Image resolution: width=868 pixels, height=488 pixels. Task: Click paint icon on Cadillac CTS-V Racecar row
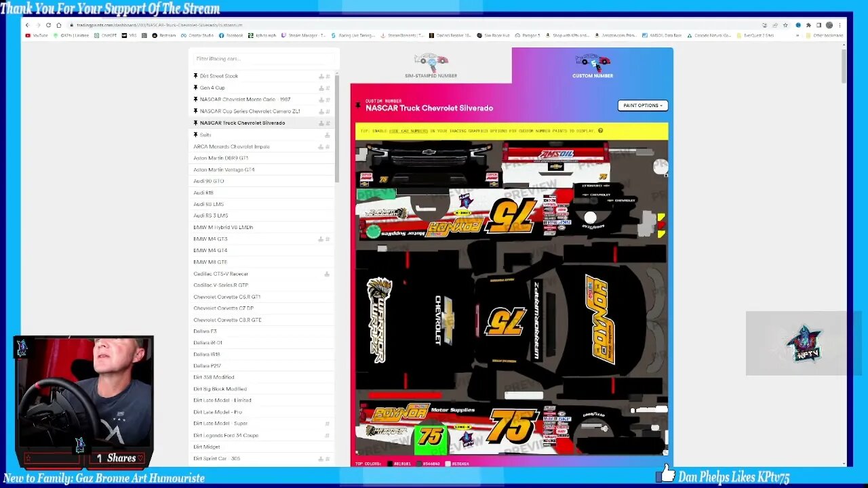(327, 274)
